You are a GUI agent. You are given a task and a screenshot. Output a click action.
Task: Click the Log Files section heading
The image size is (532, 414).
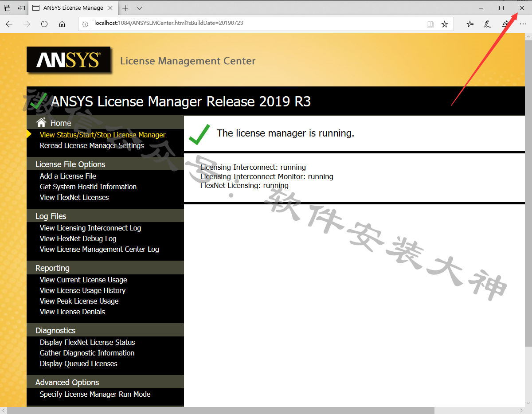(51, 216)
